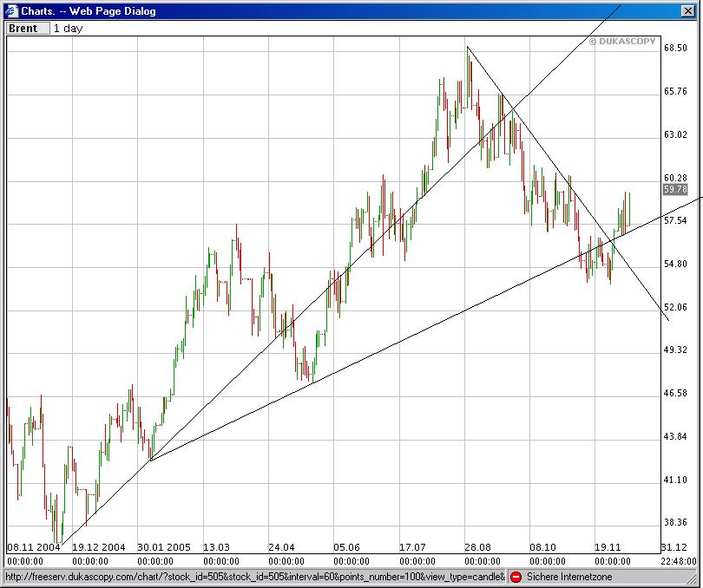Click the 49.32 price axis label
Viewport: 703px width, 588px height.
click(x=675, y=350)
